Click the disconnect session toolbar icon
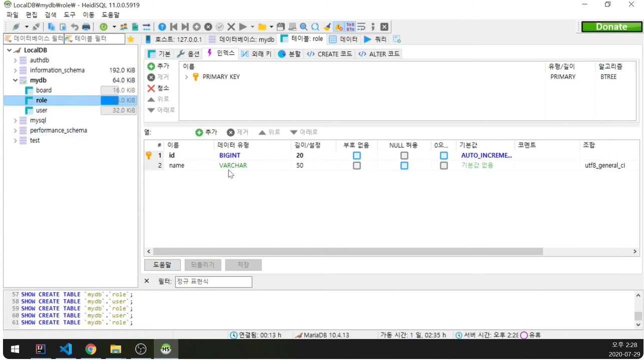This screenshot has width=644, height=360. (36, 27)
